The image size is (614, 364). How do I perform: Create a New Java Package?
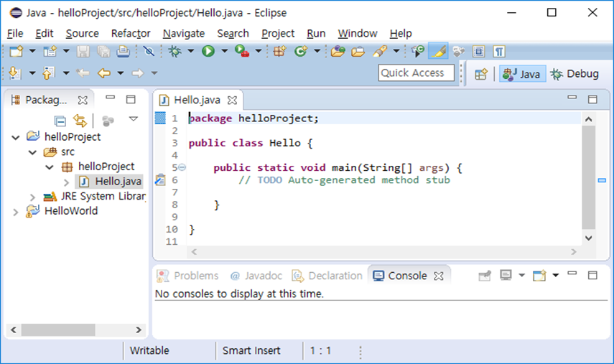tap(279, 51)
